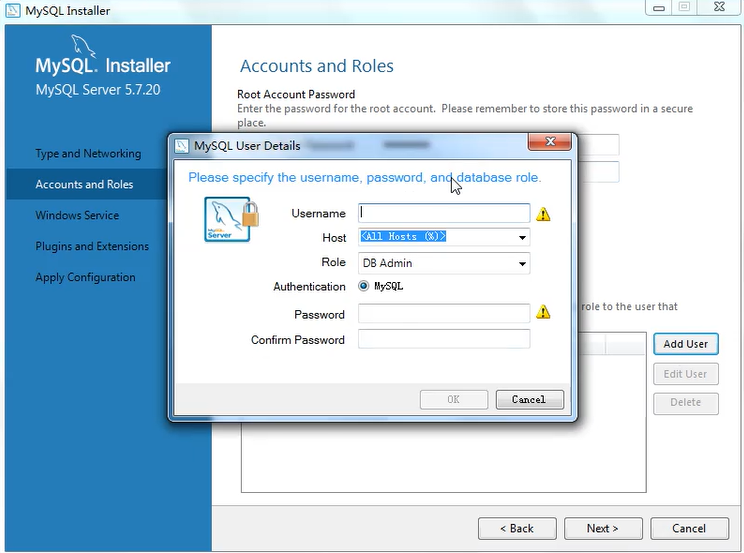Select the All Hosts combo box text
This screenshot has width=744, height=553.
click(x=403, y=236)
